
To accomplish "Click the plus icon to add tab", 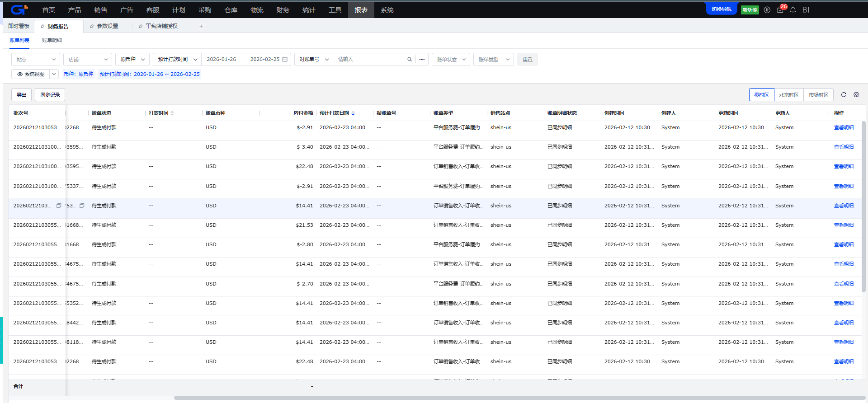I will pos(201,26).
